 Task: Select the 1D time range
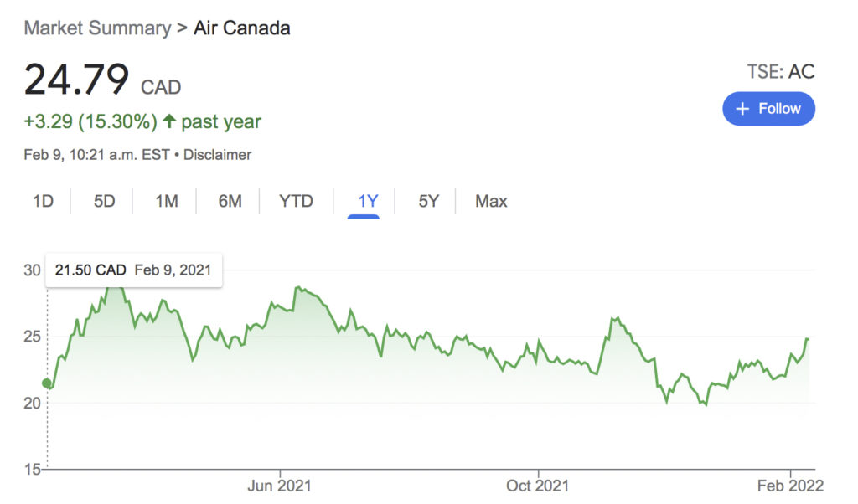[x=42, y=201]
